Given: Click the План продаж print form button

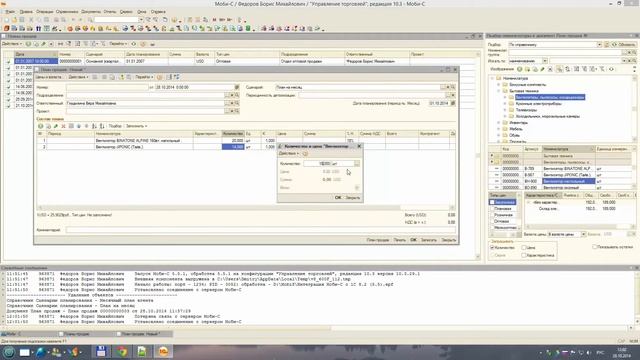Looking at the screenshot, I should pyautogui.click(x=378, y=240).
